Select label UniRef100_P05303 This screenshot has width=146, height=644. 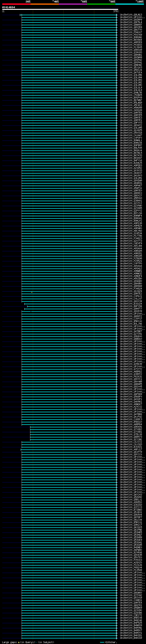click(x=131, y=560)
